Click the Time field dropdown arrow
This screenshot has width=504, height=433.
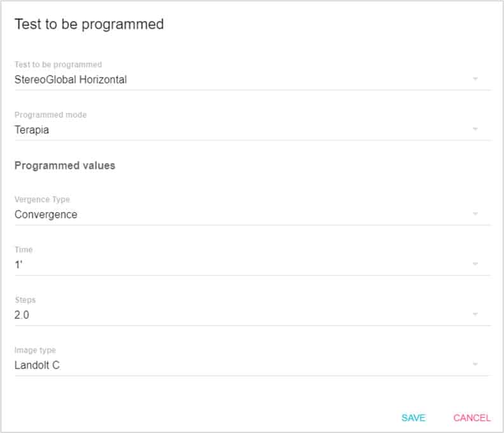tap(475, 264)
